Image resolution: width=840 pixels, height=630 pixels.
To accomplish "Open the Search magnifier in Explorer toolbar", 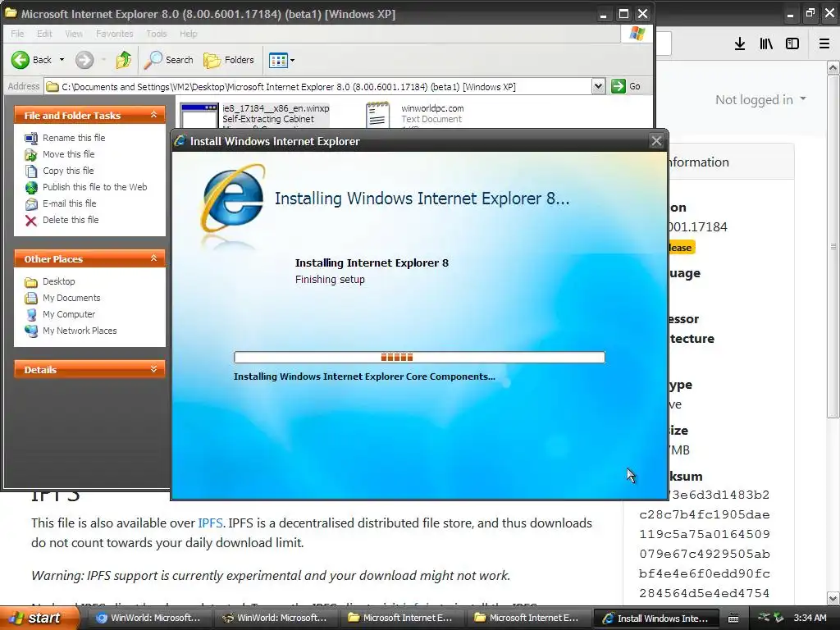I will pos(168,59).
